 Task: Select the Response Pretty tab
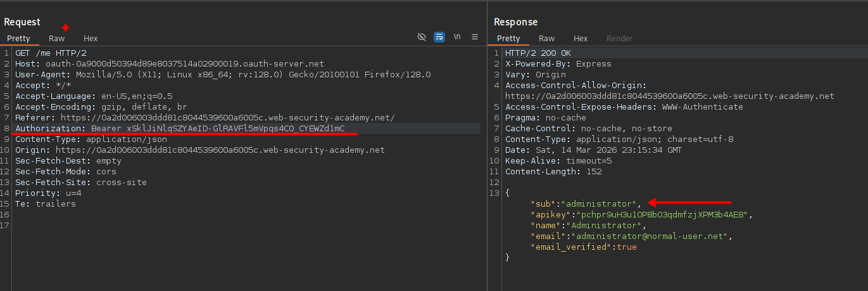click(x=508, y=39)
